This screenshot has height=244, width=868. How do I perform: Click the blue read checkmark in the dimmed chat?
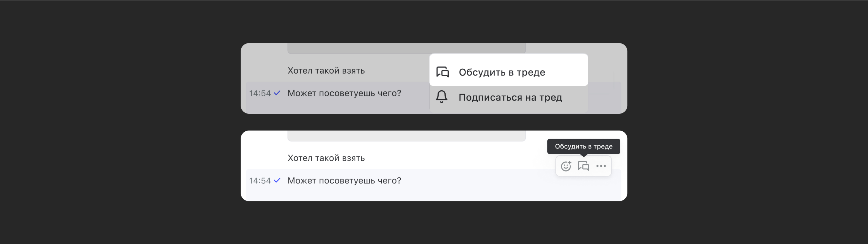click(277, 93)
